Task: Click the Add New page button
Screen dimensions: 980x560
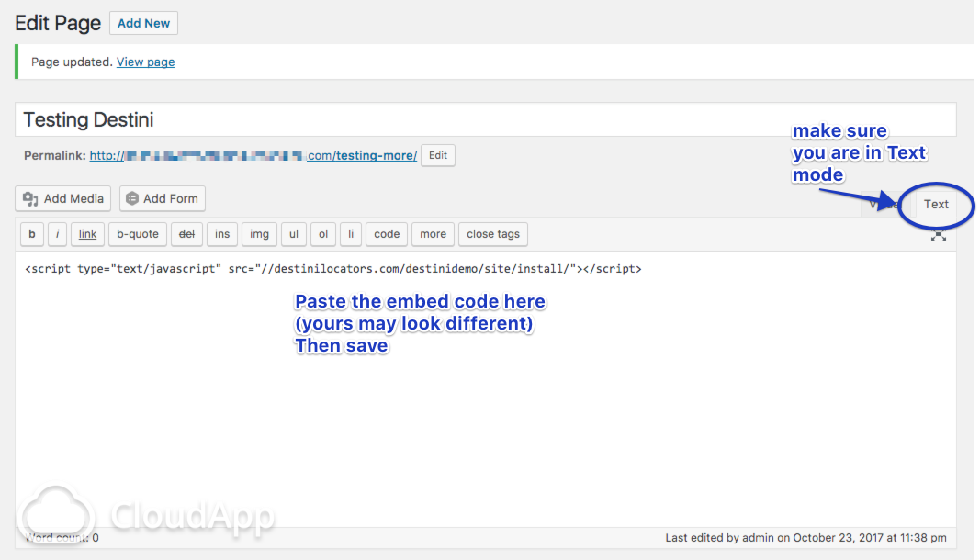Action: [x=144, y=23]
